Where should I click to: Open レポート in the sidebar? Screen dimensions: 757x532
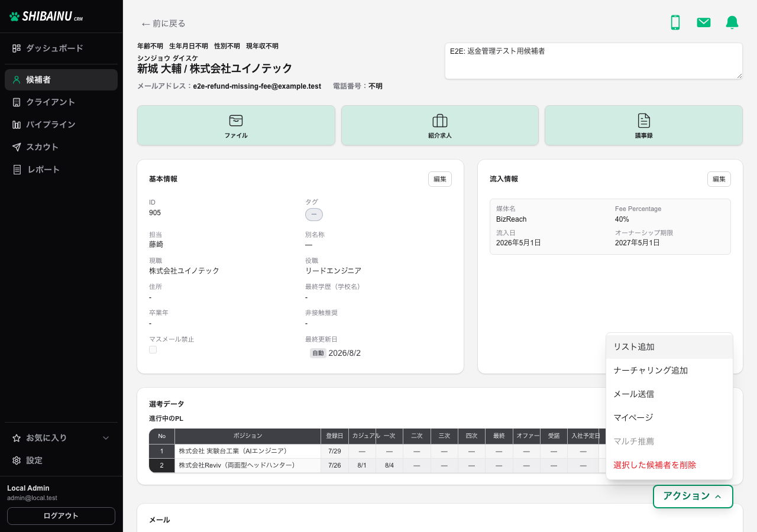62,170
